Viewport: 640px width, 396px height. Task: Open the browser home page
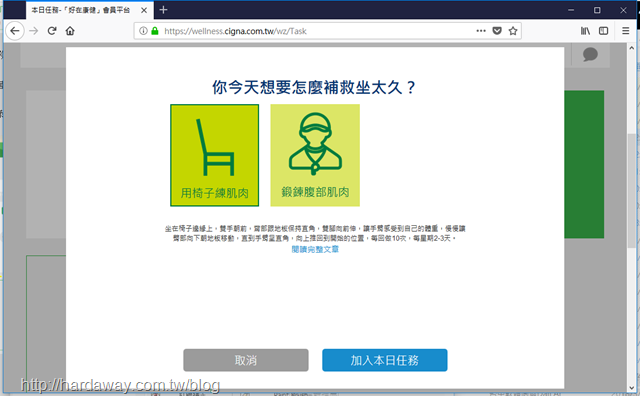pos(70,31)
